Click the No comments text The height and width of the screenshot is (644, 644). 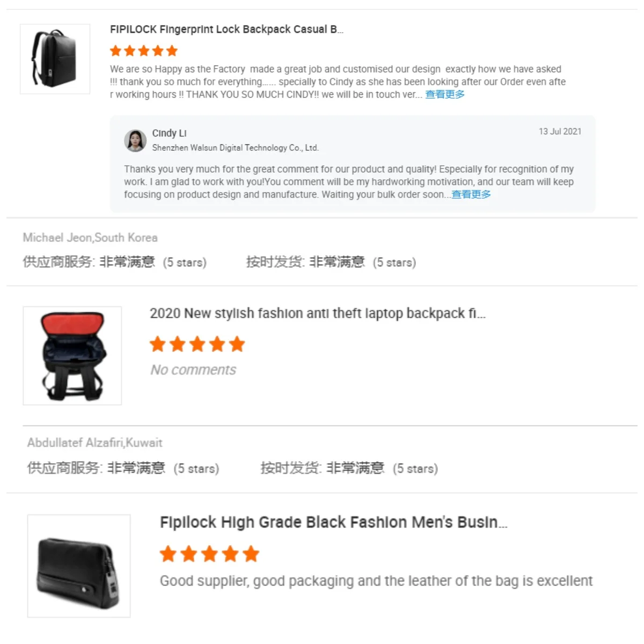point(193,370)
